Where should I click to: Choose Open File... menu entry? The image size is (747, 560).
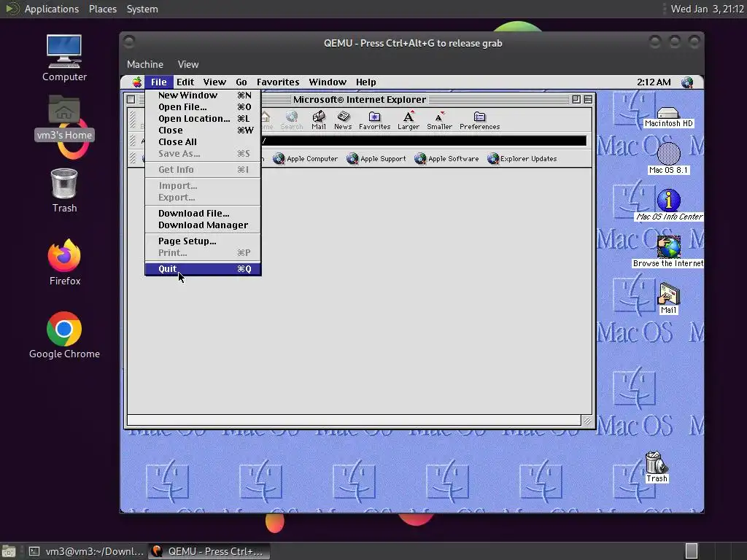pyautogui.click(x=203, y=106)
